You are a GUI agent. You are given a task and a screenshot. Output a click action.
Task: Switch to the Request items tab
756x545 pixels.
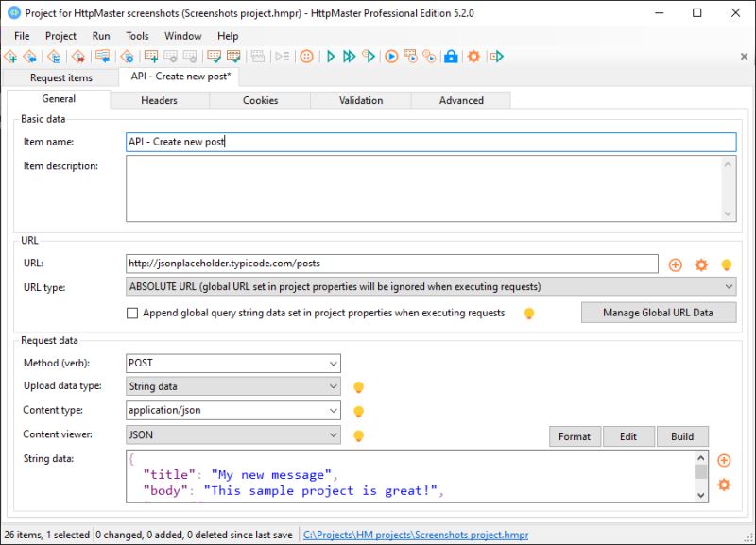tap(60, 77)
